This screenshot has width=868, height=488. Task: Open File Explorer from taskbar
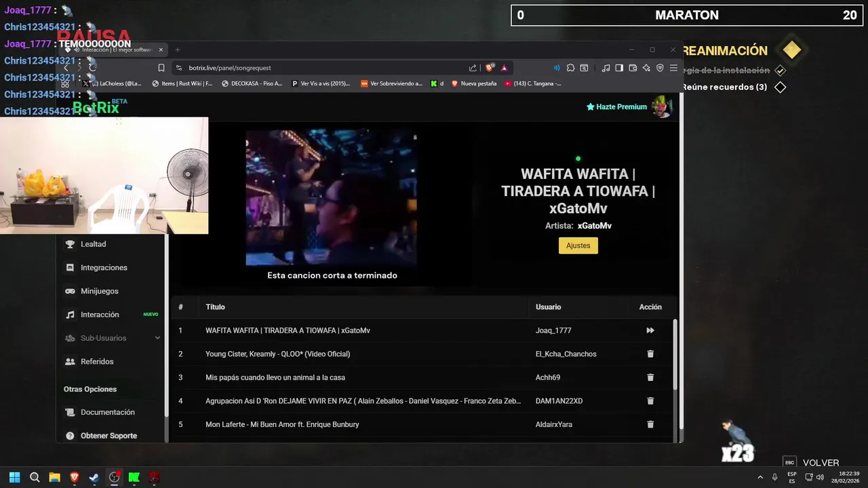[55, 477]
